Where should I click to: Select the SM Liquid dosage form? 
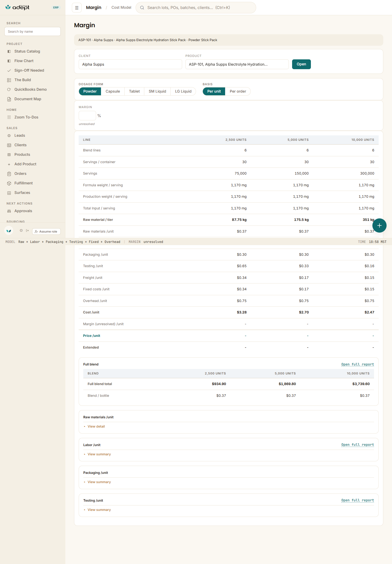coord(157,91)
